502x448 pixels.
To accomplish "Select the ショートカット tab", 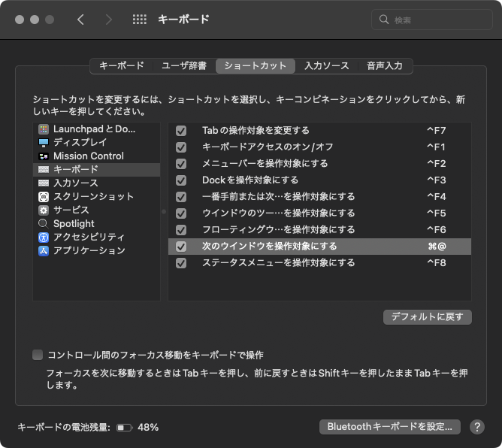I will 256,66.
